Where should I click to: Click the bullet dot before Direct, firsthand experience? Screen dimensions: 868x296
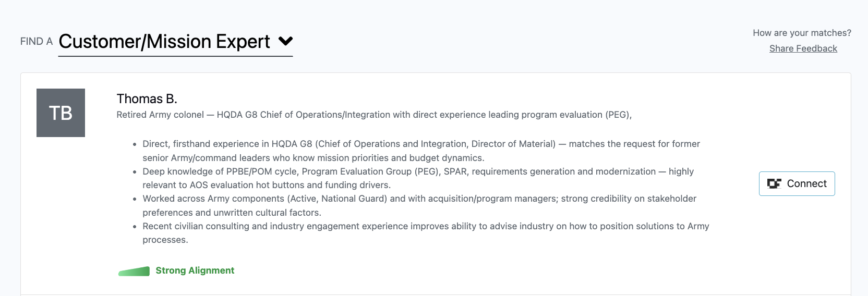coord(135,144)
